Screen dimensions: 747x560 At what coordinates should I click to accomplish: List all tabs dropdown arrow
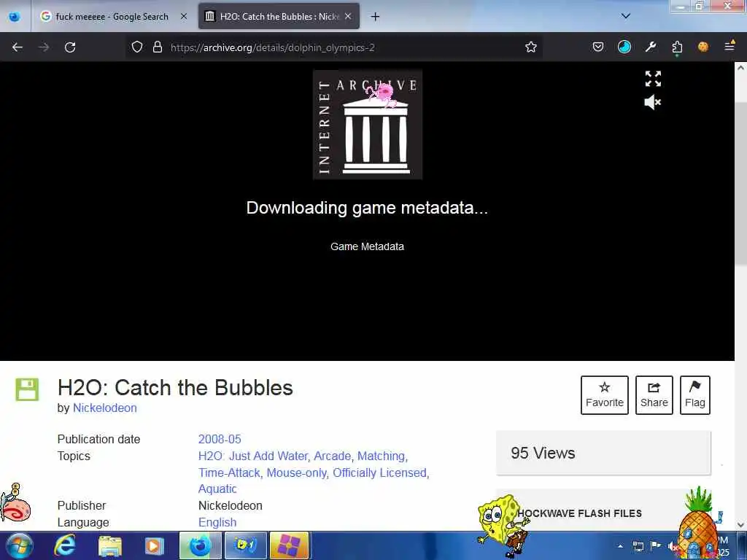tap(625, 16)
